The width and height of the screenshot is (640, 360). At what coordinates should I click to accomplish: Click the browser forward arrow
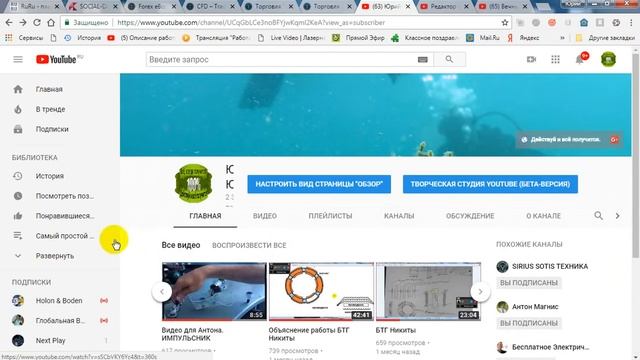[x=23, y=22]
